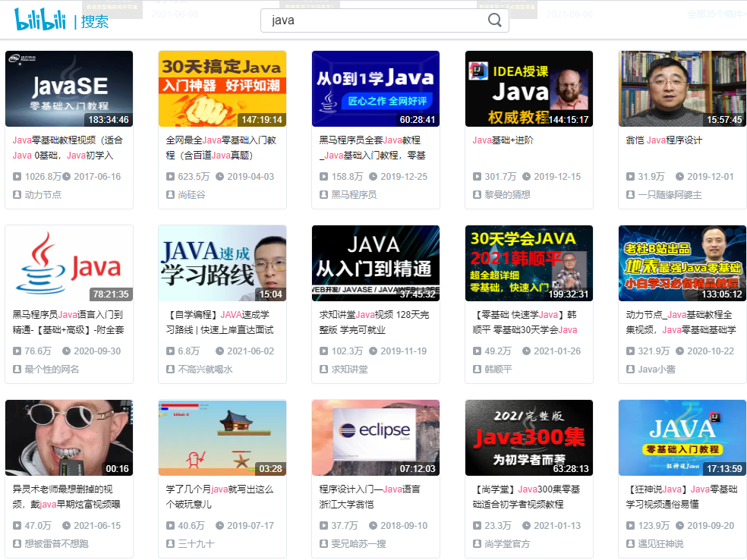This screenshot has width=747, height=560.
Task: Open the title 学了几个月java就写出这么个破玩意儿
Action: [x=219, y=497]
